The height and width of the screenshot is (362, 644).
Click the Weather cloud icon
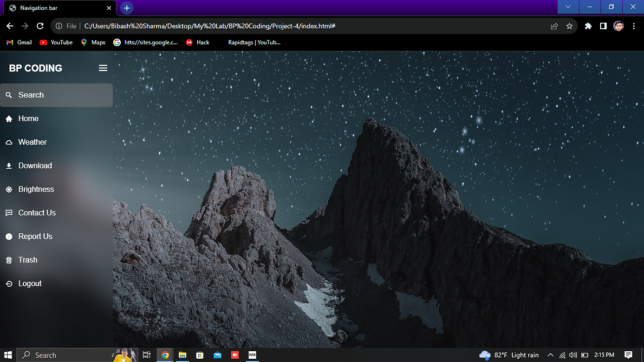pyautogui.click(x=9, y=142)
